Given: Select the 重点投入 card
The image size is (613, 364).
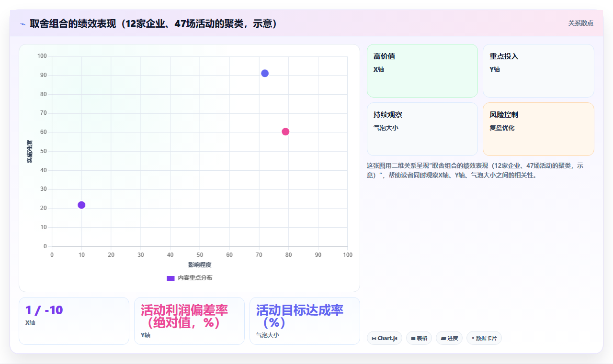Looking at the screenshot, I should [x=538, y=71].
